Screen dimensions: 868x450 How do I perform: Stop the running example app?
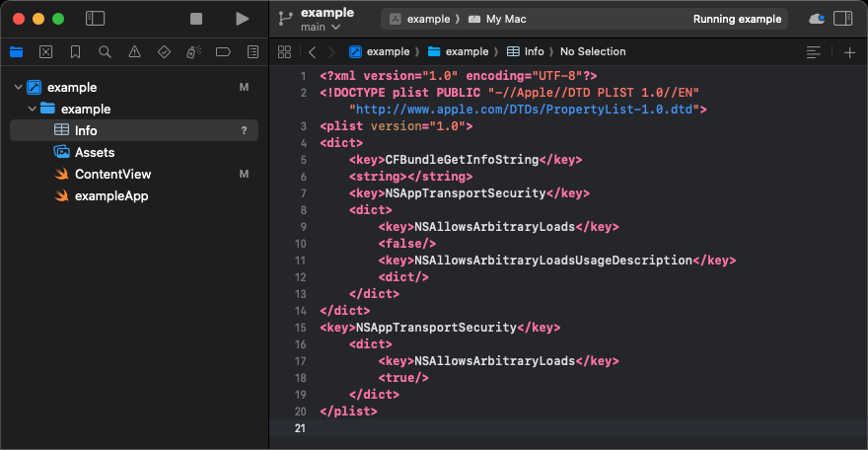(196, 19)
